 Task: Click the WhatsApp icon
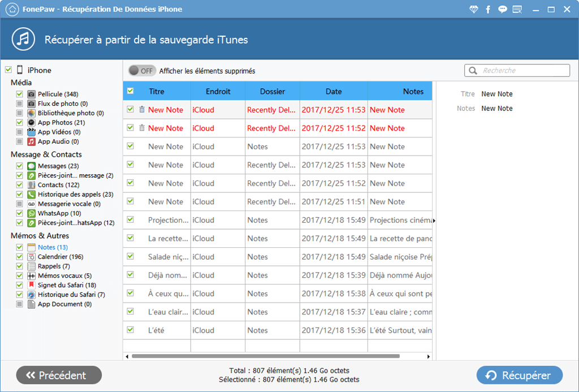32,214
